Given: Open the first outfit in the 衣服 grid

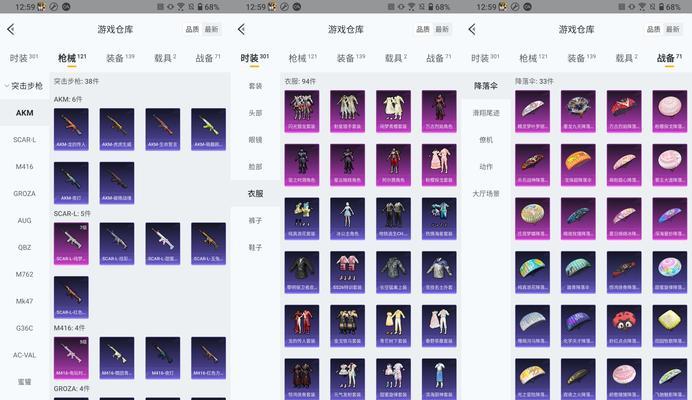Looking at the screenshot, I should click(302, 111).
